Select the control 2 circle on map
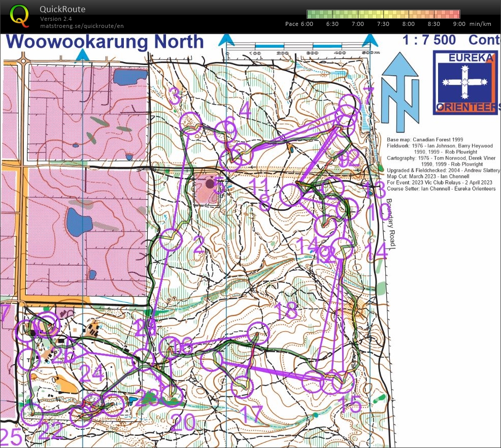The width and height of the screenshot is (501, 448). point(171,239)
